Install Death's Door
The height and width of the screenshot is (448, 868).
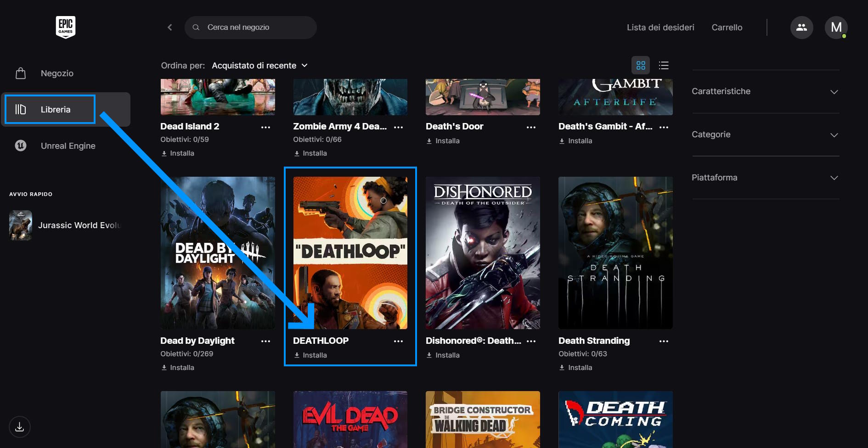point(443,141)
